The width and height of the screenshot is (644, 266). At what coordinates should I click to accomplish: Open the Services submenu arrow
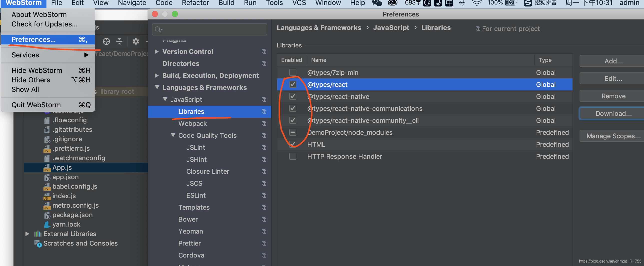click(x=86, y=55)
